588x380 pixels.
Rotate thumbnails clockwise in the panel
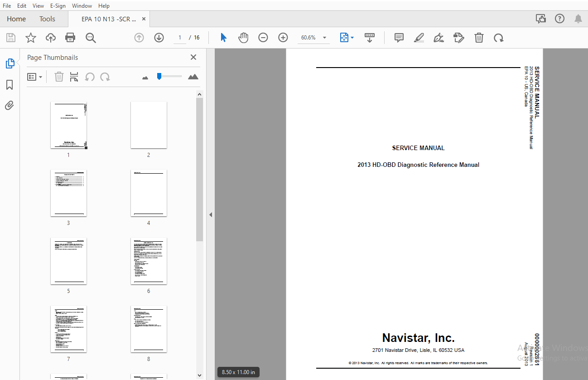point(105,77)
